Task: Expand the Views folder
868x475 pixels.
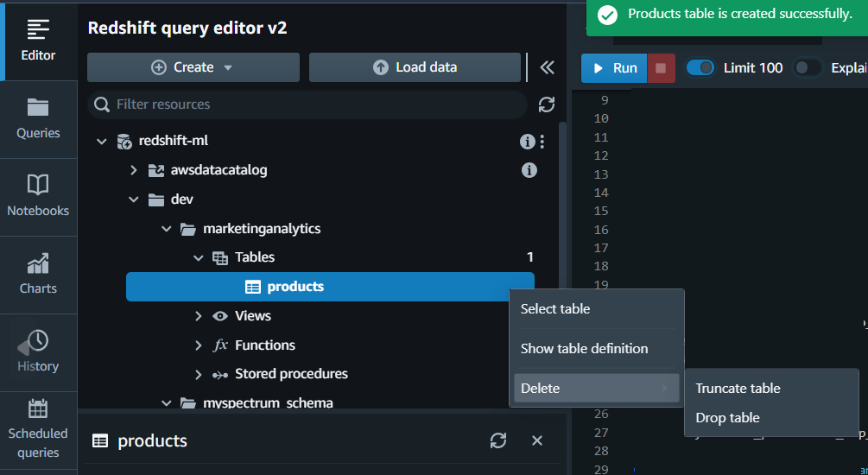Action: click(x=199, y=316)
